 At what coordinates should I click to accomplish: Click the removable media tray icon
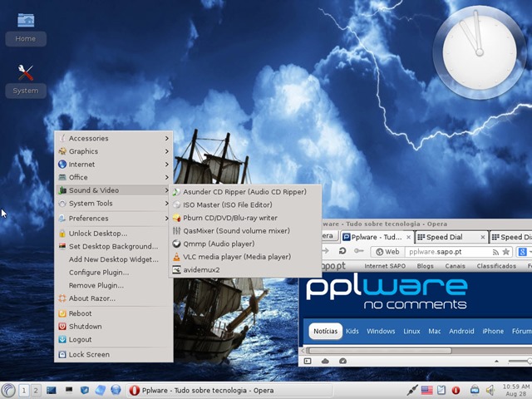(x=475, y=390)
